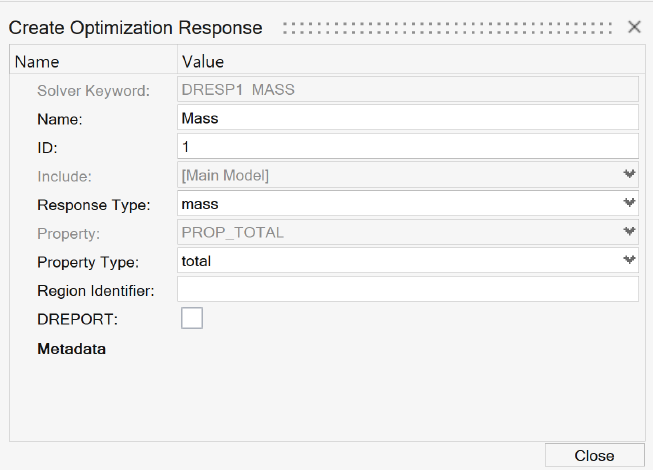This screenshot has height=470, width=653.
Task: Open the Include dropdown arrow
Action: [x=629, y=176]
